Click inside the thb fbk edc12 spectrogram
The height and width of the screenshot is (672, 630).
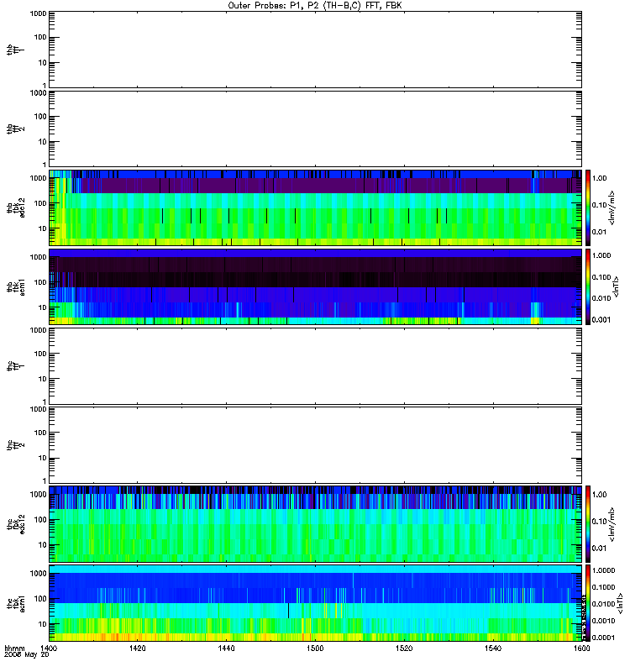tap(315, 207)
